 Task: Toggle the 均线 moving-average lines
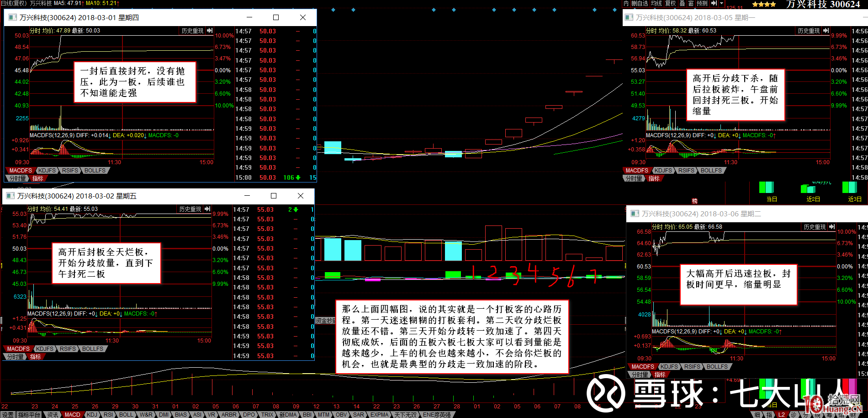(x=656, y=3)
